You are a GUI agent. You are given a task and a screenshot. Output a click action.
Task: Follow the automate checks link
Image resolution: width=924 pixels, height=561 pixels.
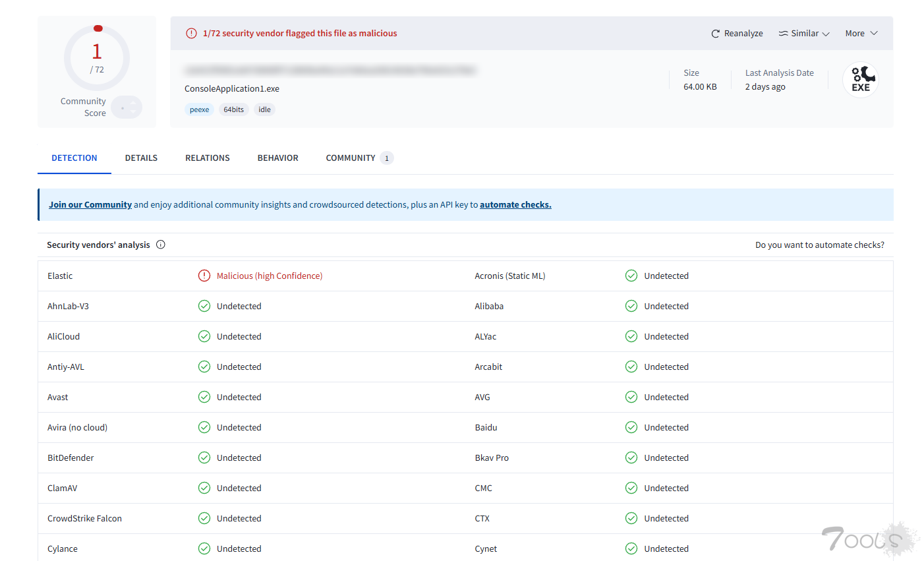tap(515, 205)
